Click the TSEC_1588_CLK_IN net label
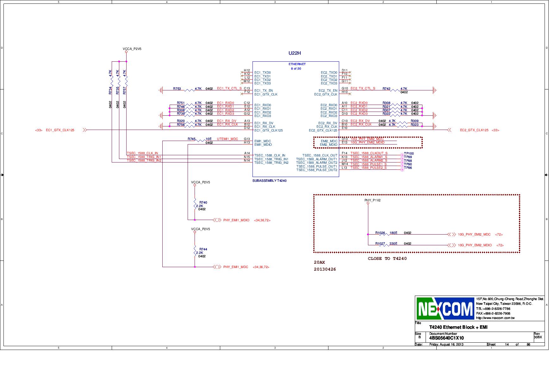Screen dimensions: 555x392 click(142, 153)
